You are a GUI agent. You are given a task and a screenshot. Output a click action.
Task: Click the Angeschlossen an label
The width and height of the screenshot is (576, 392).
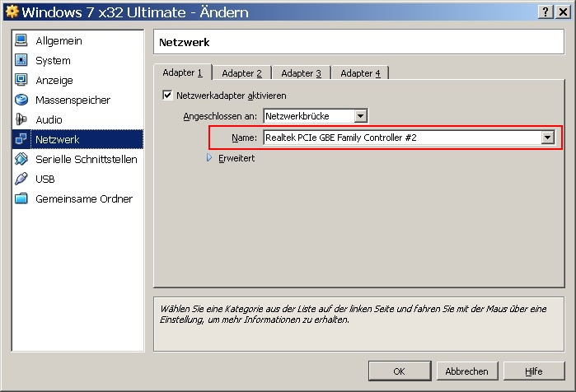pyautogui.click(x=220, y=116)
